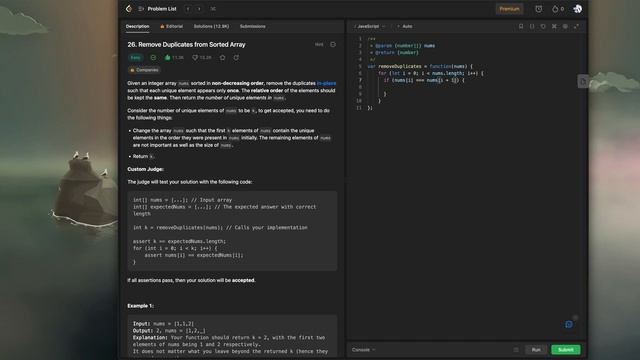Expand the Companies tag

click(144, 70)
